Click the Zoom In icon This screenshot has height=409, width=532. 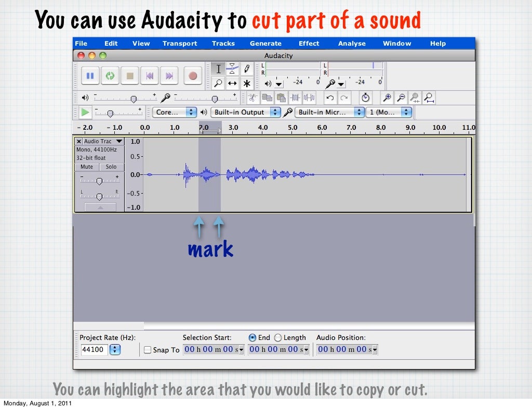click(387, 98)
